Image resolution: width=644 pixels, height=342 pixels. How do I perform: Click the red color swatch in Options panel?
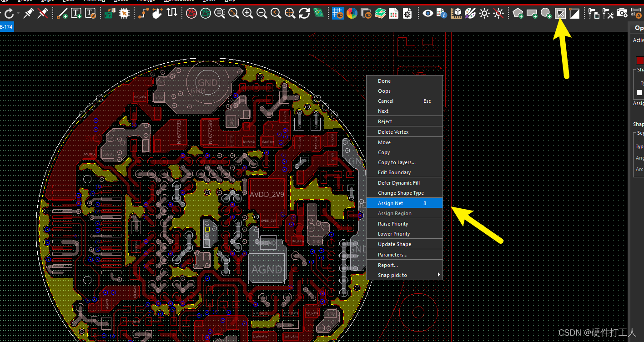click(x=640, y=60)
